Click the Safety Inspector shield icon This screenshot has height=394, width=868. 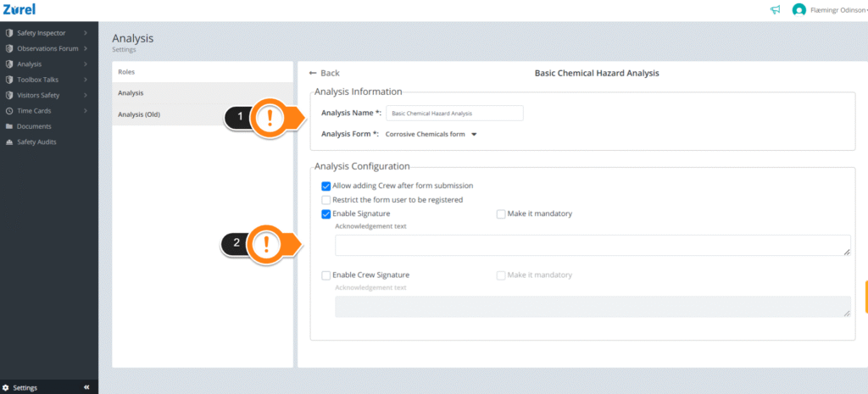tap(8, 33)
